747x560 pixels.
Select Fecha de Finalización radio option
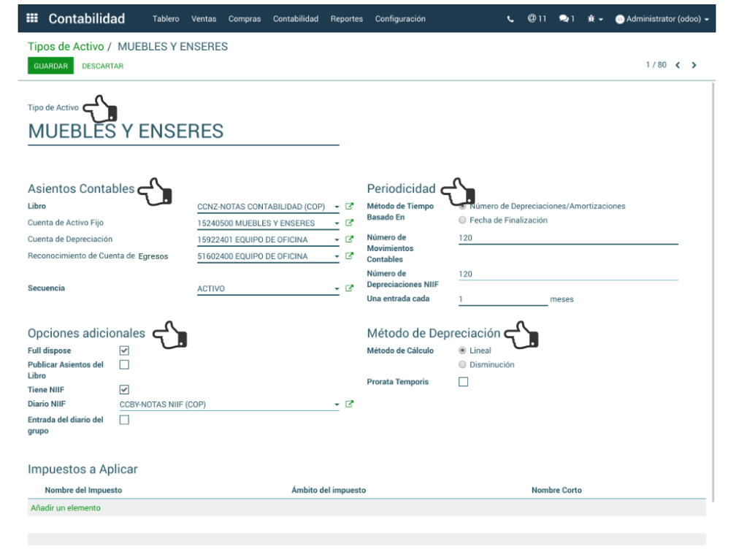click(462, 220)
